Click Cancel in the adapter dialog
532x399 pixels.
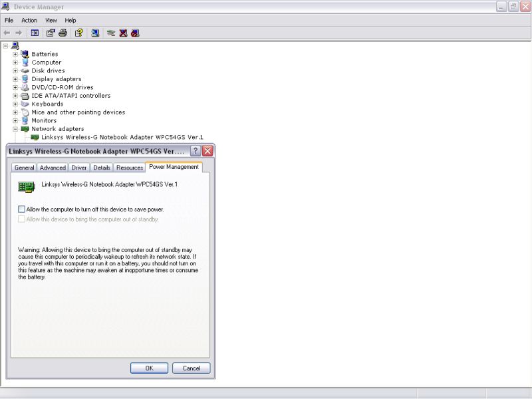pos(192,368)
